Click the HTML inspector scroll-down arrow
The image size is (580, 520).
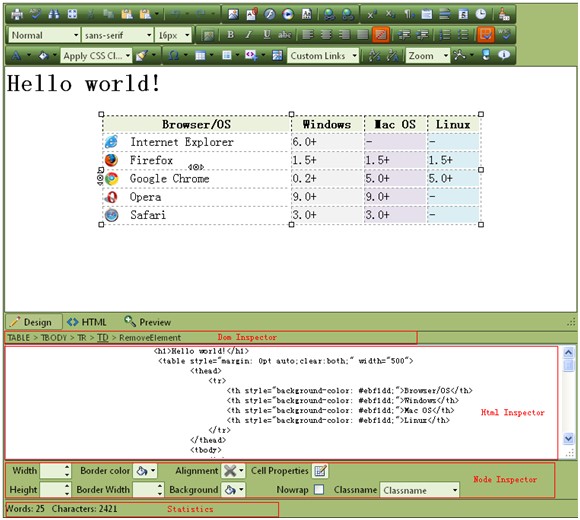pos(569,439)
